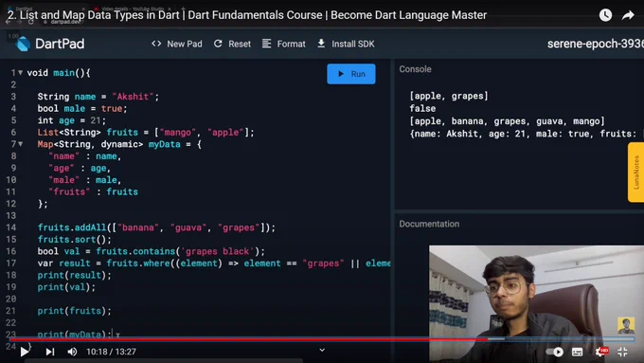
Task: Click the Watch Later clock icon
Action: coord(605,15)
